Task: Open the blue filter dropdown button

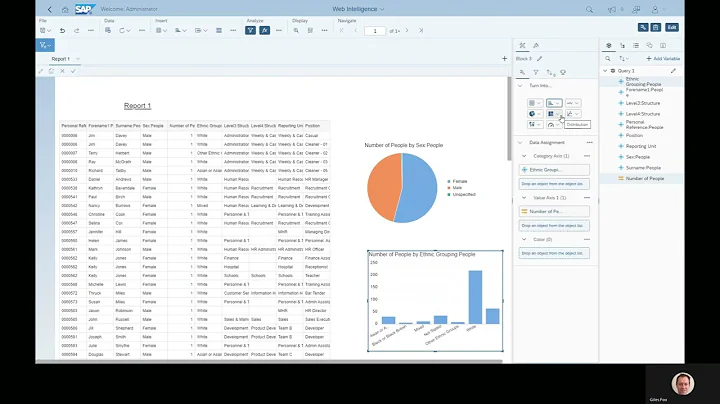Action: tap(45, 45)
